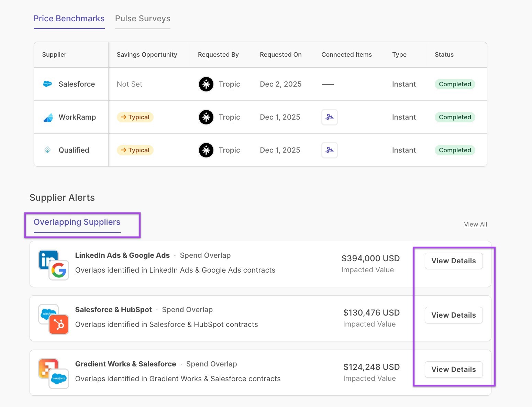
Task: Open connected item icon in Qualified row
Action: point(329,150)
